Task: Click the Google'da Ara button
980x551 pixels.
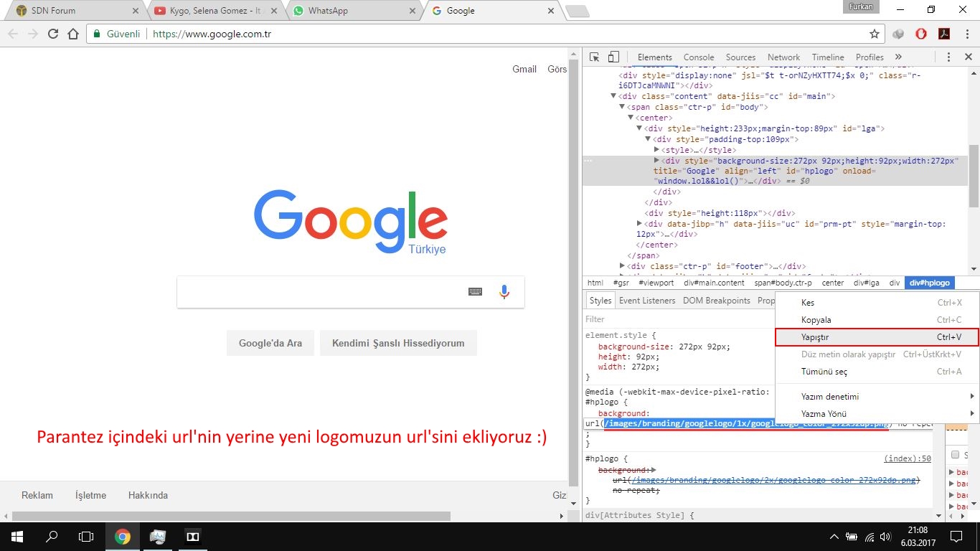Action: pos(270,343)
